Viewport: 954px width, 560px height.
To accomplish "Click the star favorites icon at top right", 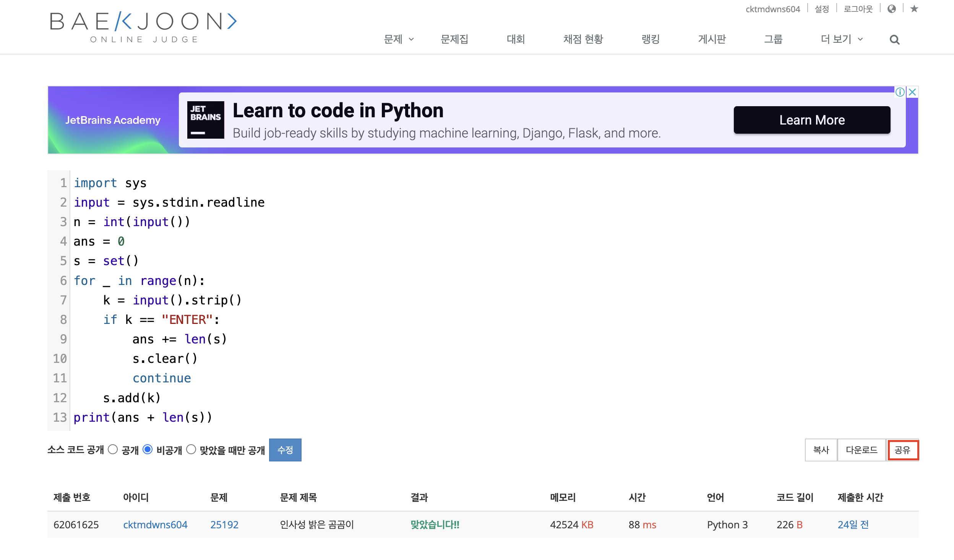I will click(914, 9).
